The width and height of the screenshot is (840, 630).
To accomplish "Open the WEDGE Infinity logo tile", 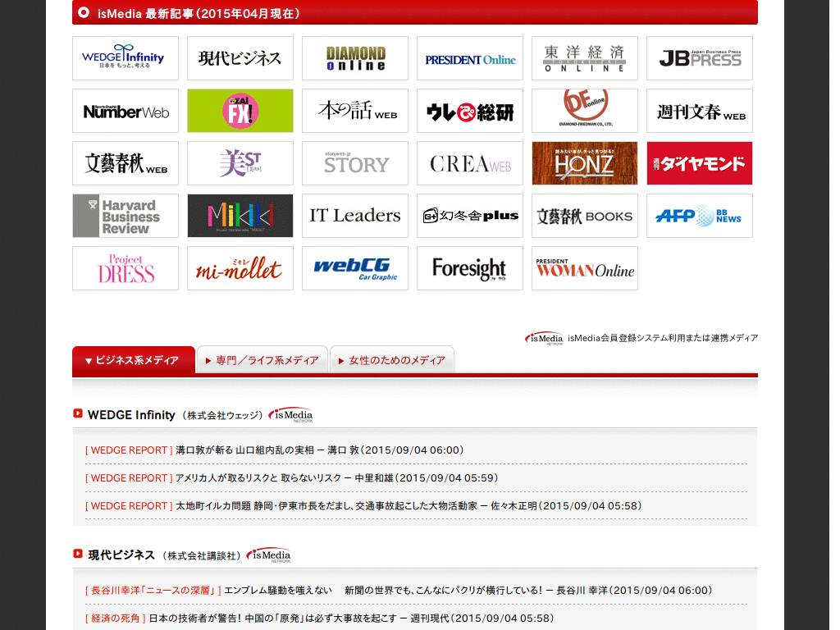I will (x=126, y=58).
